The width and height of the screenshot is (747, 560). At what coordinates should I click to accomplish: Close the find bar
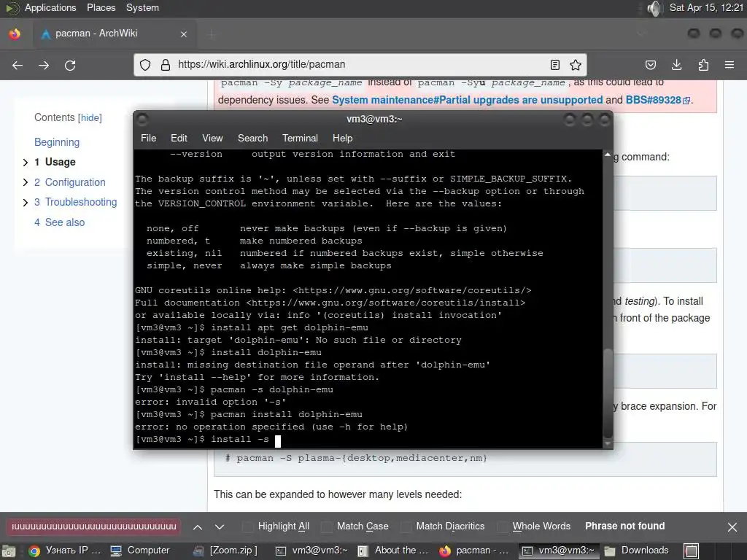click(732, 526)
